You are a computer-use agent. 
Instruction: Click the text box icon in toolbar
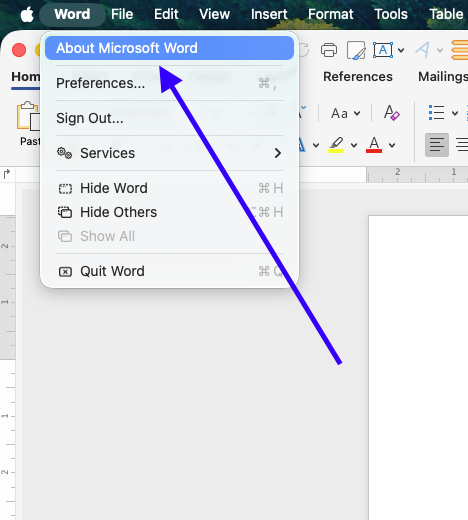(383, 50)
